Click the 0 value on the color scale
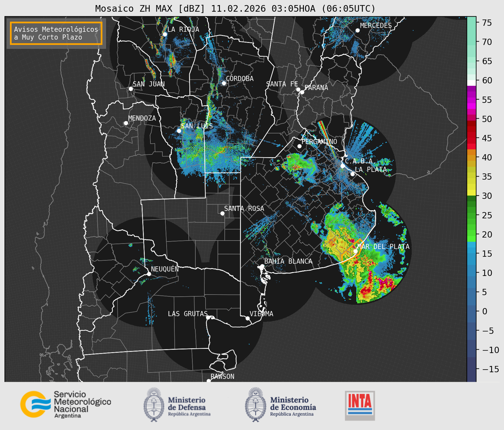 coord(485,311)
